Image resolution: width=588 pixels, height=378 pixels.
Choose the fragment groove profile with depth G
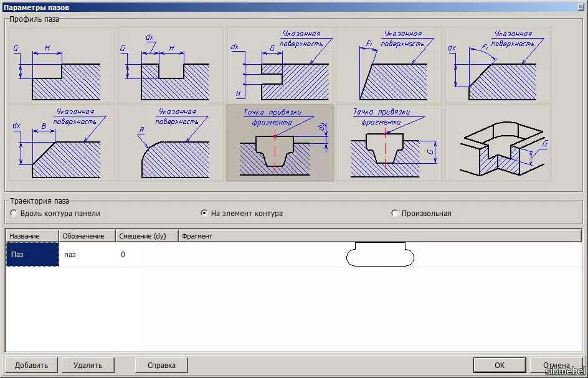pos(389,143)
